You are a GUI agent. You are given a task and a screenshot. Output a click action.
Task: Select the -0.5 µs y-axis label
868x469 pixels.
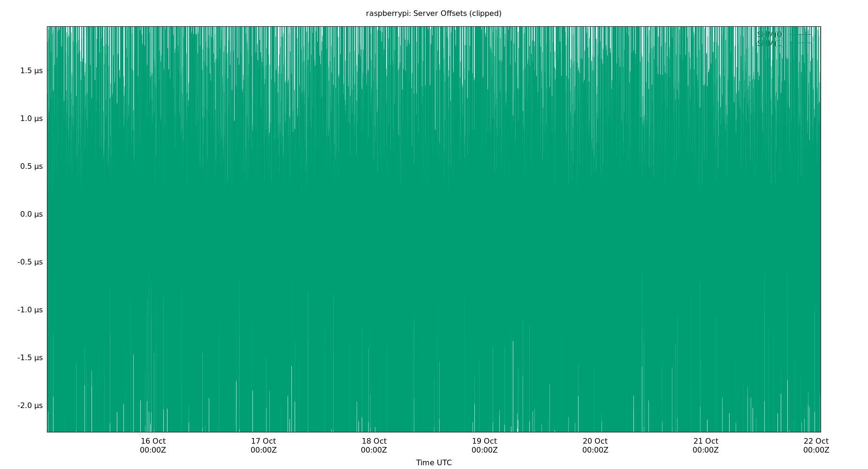pos(30,262)
